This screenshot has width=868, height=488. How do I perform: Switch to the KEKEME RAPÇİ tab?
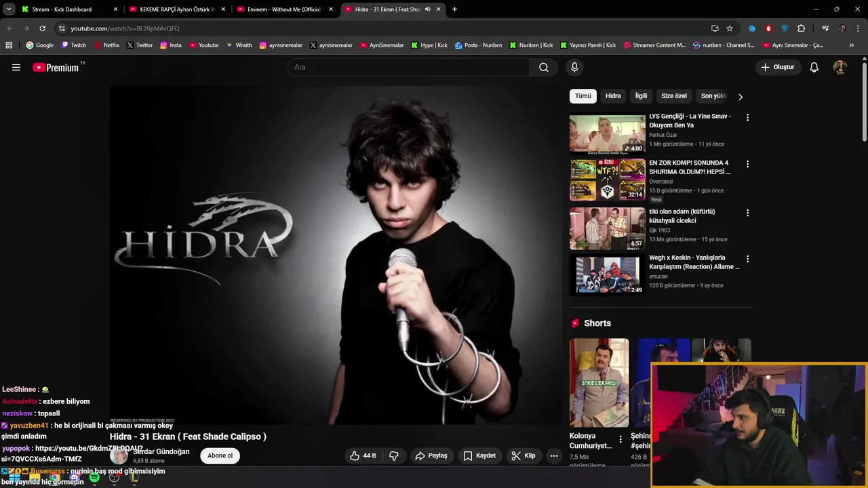tap(176, 9)
